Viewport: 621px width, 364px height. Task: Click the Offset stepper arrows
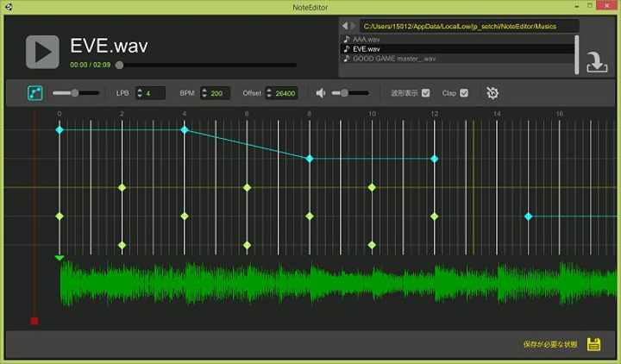tap(269, 93)
